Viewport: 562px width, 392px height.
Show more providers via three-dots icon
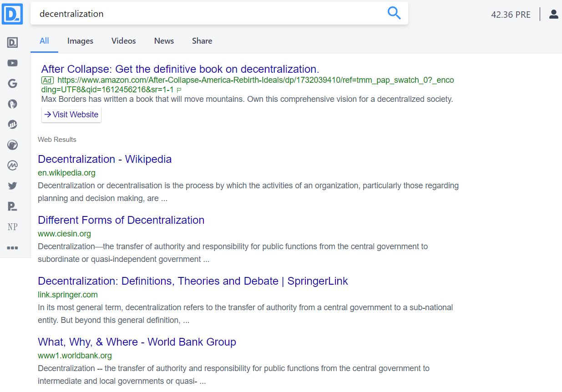[x=13, y=248]
